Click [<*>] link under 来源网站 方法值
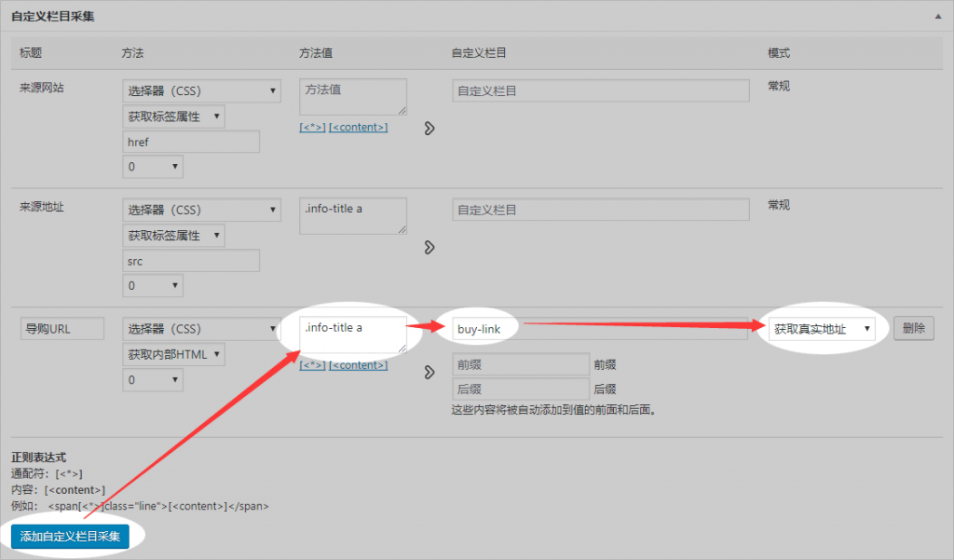Screen dimensions: 954x560 coord(312,127)
